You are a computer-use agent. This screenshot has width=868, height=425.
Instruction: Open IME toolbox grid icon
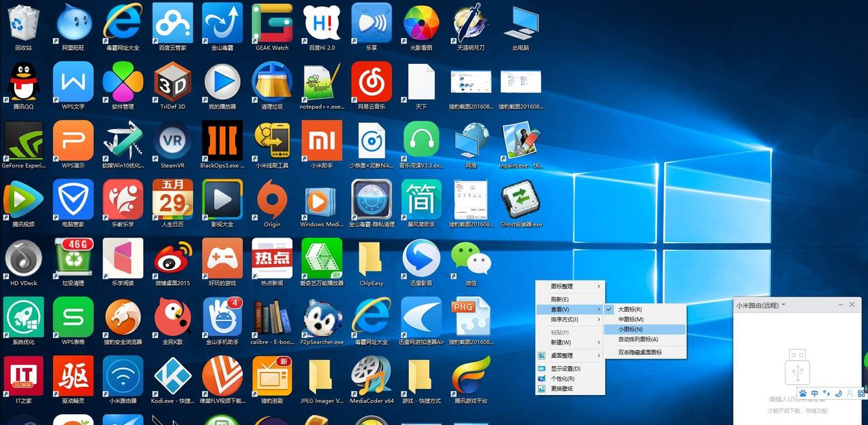tap(861, 393)
